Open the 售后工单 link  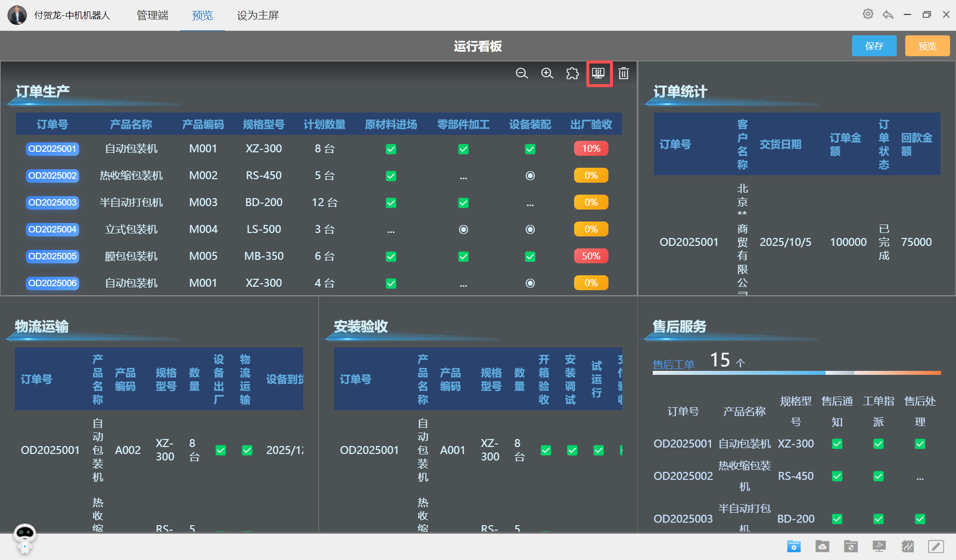coord(673,364)
